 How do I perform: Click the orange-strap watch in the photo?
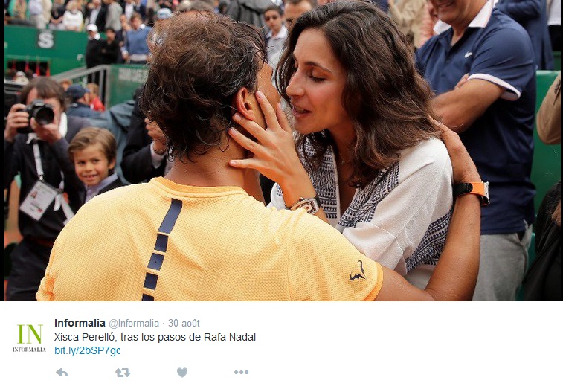(472, 191)
